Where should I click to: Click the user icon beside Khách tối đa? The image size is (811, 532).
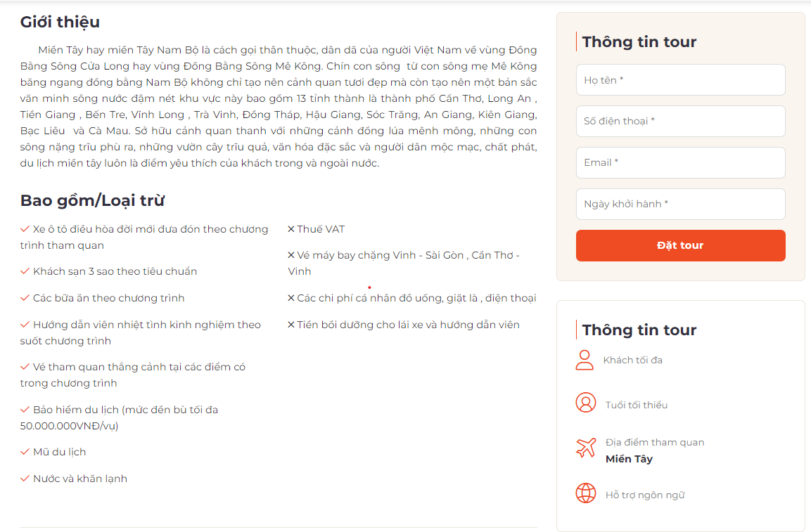585,360
